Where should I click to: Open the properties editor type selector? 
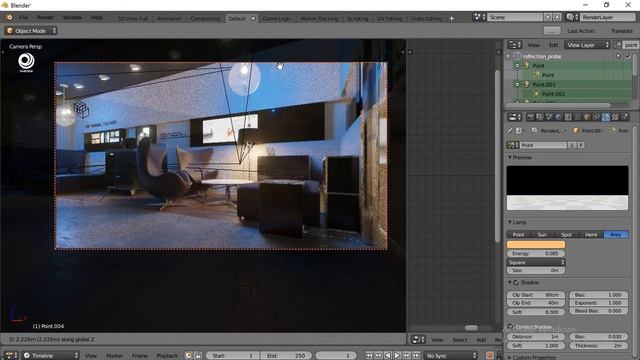(514, 117)
